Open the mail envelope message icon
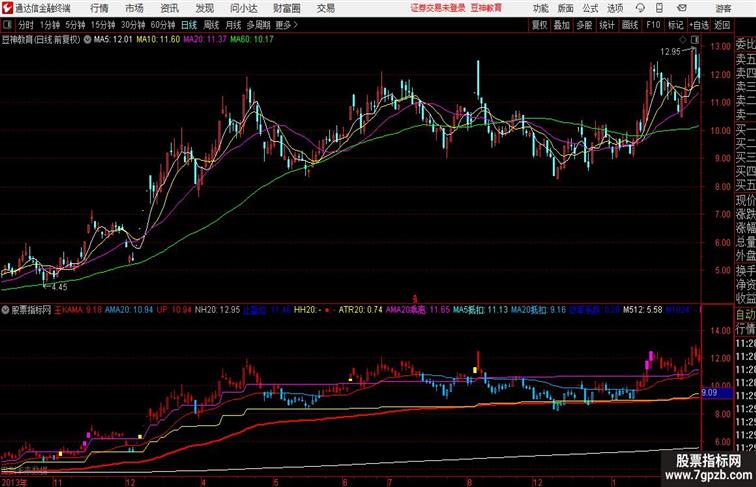This screenshot has width=756, height=487. point(681,8)
